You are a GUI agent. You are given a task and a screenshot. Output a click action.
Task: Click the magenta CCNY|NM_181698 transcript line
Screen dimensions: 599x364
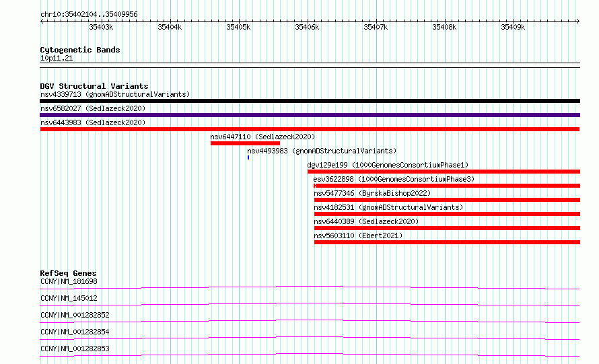(x=310, y=287)
